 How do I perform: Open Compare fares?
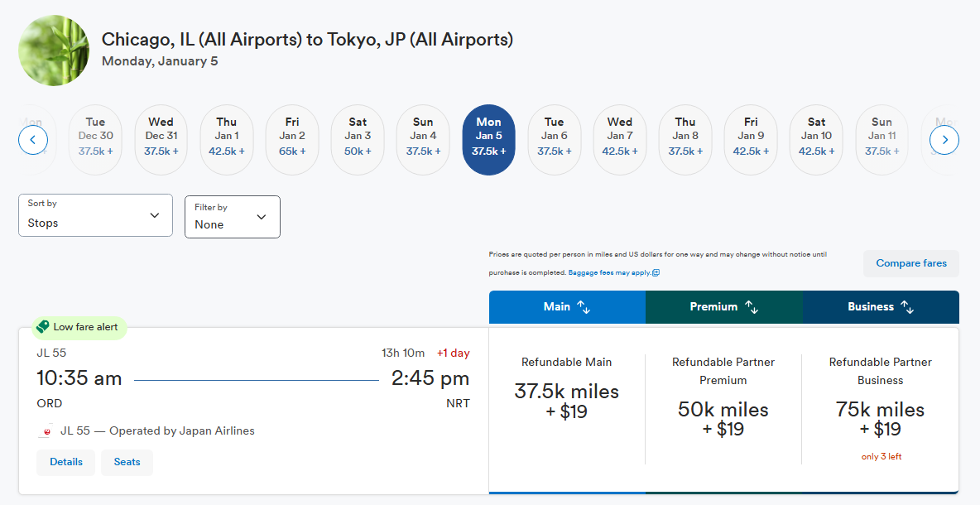point(911,263)
